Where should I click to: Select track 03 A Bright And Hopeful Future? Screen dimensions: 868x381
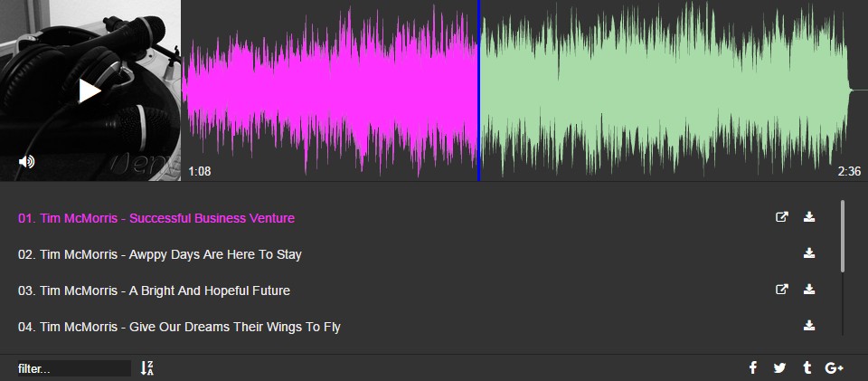coord(166,291)
